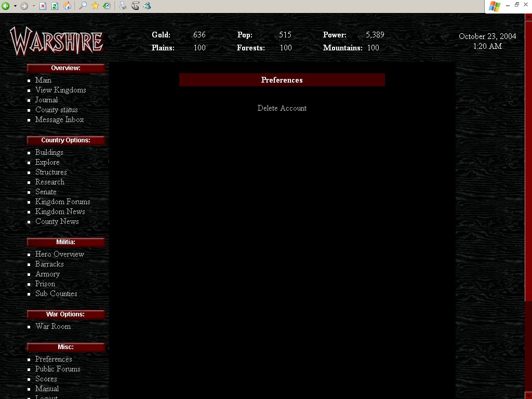Screen dimensions: 532x399
Task: Open Research under Country Options
Action: click(50, 182)
